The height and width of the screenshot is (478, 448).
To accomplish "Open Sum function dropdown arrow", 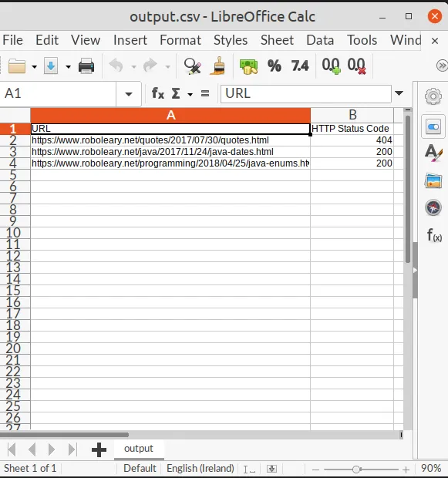I will pyautogui.click(x=190, y=94).
